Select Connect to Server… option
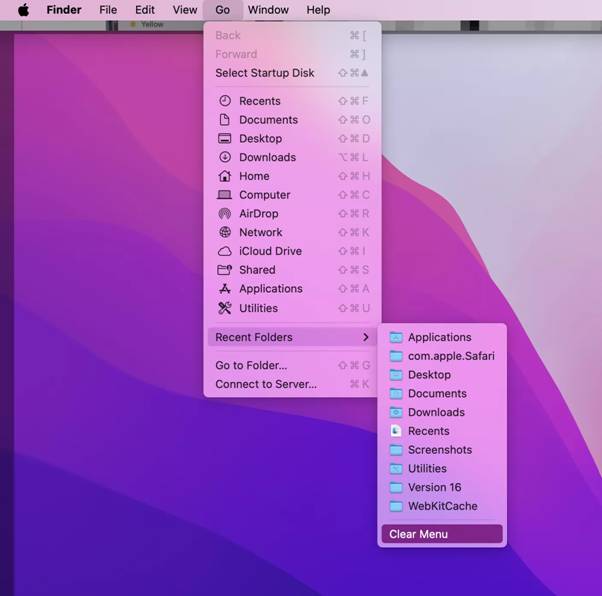This screenshot has height=596, width=602. [x=265, y=384]
